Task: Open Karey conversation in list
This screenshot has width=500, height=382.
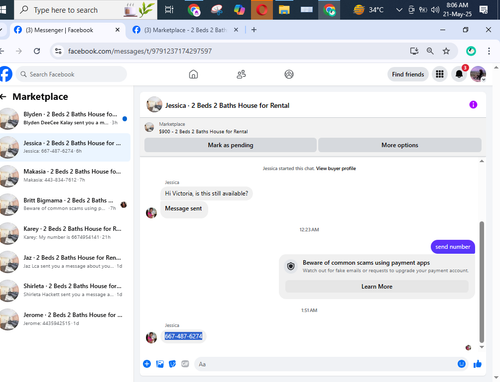Action: (x=65, y=233)
